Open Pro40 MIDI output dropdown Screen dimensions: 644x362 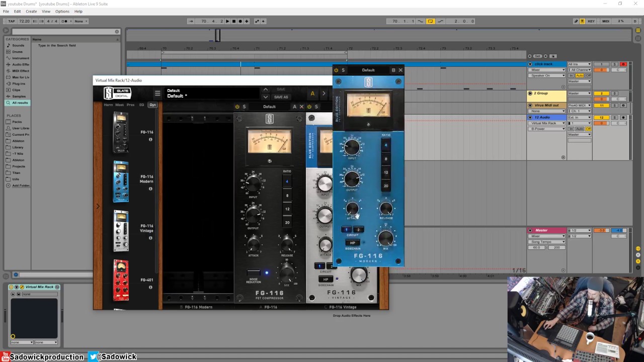pos(580,106)
